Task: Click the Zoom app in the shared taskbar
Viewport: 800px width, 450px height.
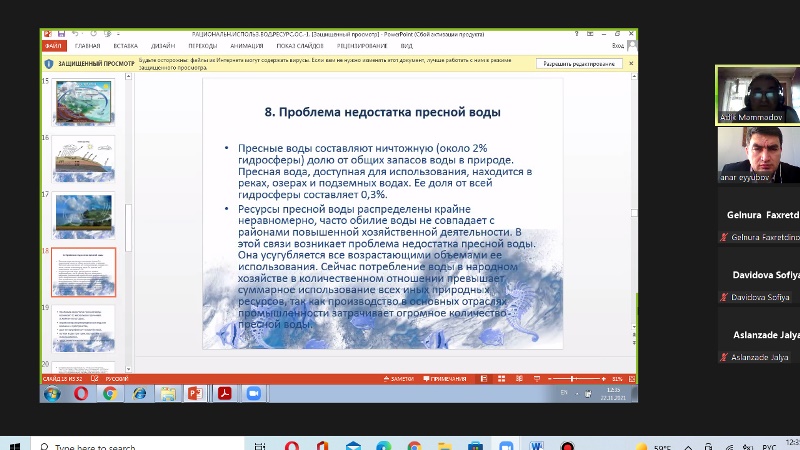Action: pyautogui.click(x=254, y=393)
